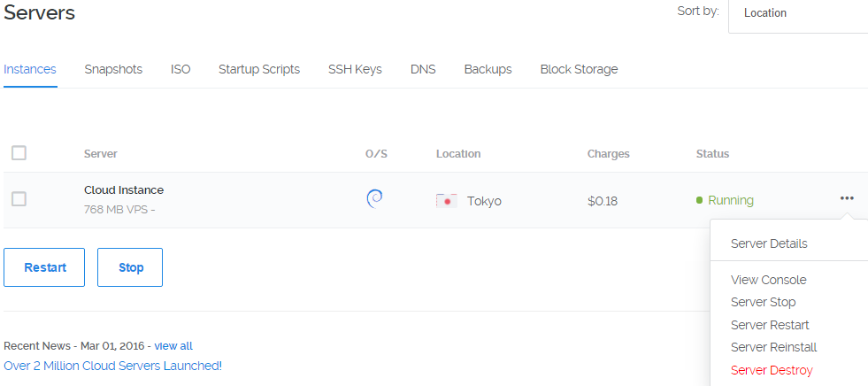Image resolution: width=868 pixels, height=386 pixels.
Task: Toggle the select-all servers checkbox
Action: point(19,153)
